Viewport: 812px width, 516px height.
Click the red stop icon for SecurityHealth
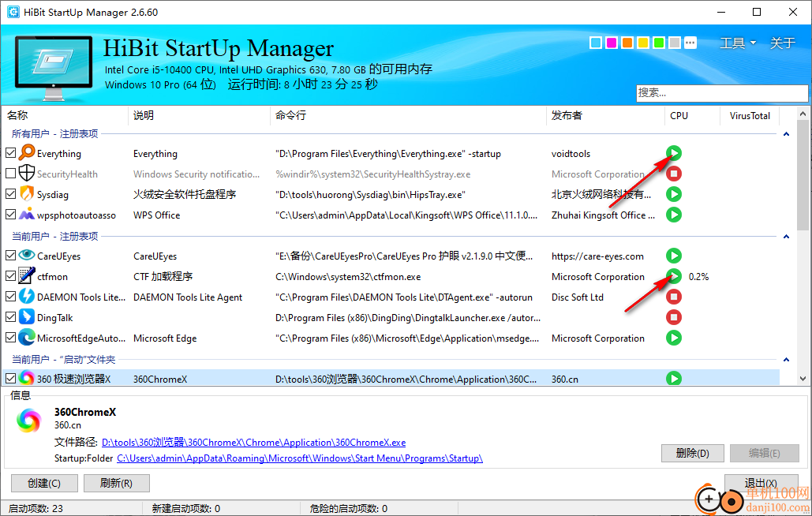point(673,174)
